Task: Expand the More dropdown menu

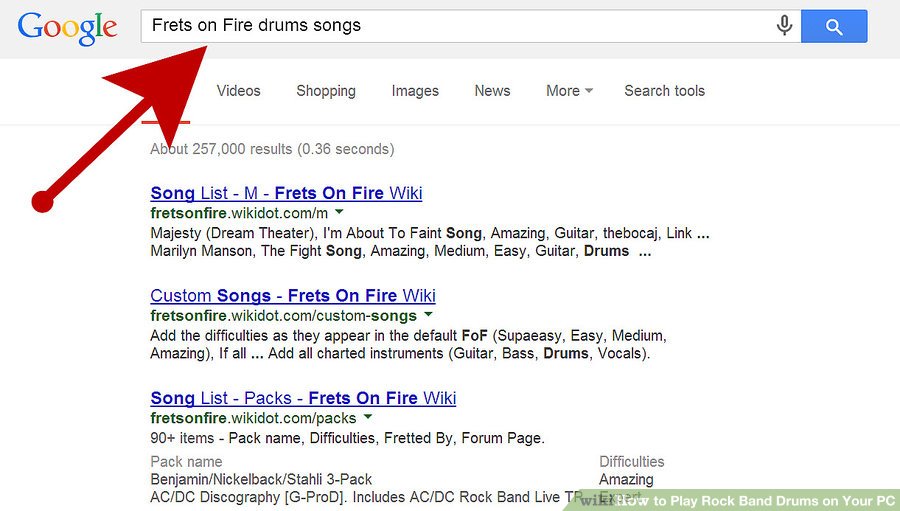Action: coord(569,91)
